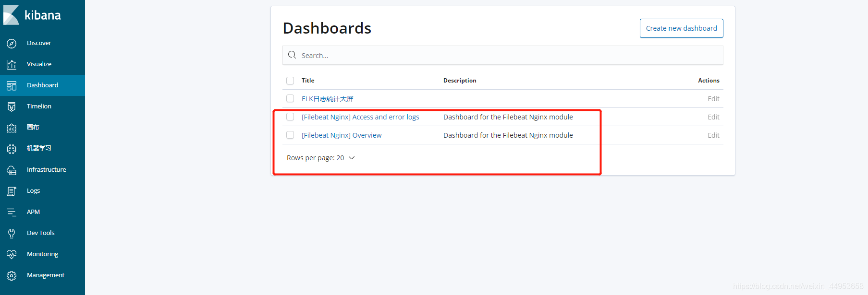Check the Access and error logs row checkbox
The height and width of the screenshot is (295, 868).
(x=290, y=117)
